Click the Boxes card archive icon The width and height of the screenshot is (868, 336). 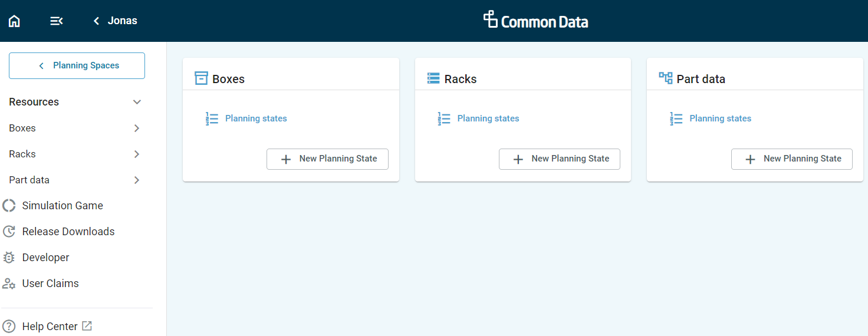(x=201, y=78)
